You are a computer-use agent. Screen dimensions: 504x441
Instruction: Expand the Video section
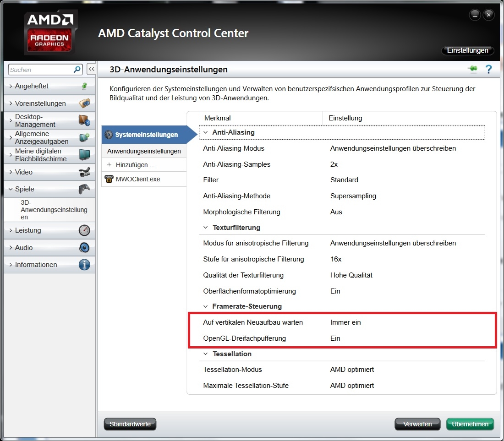[11, 172]
